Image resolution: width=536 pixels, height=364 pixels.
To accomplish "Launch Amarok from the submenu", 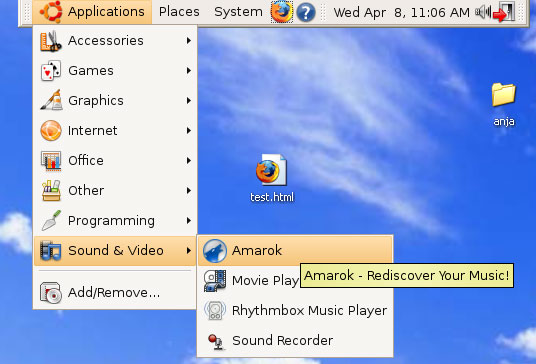I will [295, 251].
